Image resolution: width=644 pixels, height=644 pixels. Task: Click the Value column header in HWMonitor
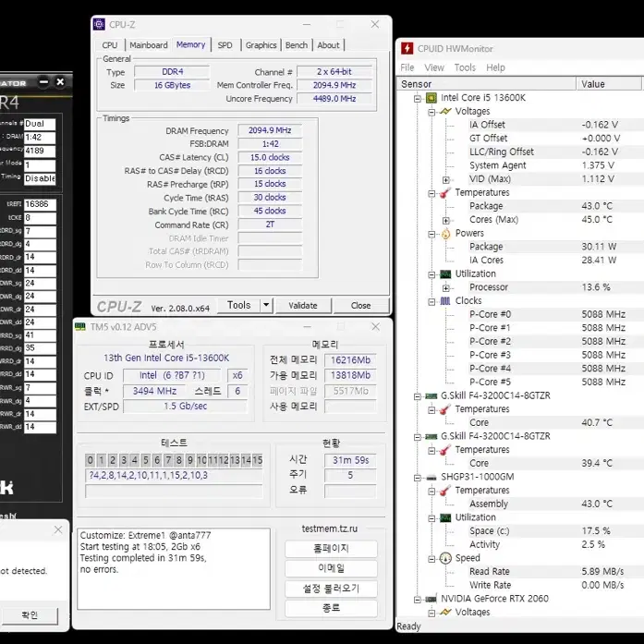[610, 84]
